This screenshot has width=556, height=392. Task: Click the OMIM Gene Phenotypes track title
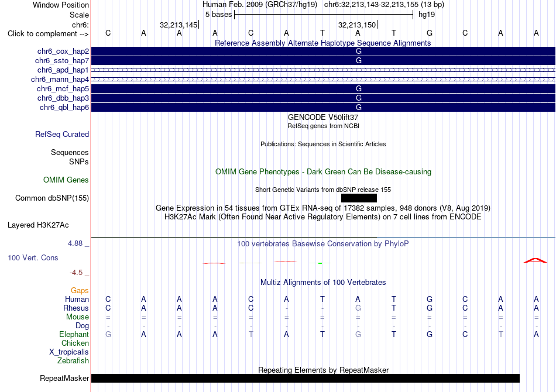click(323, 172)
